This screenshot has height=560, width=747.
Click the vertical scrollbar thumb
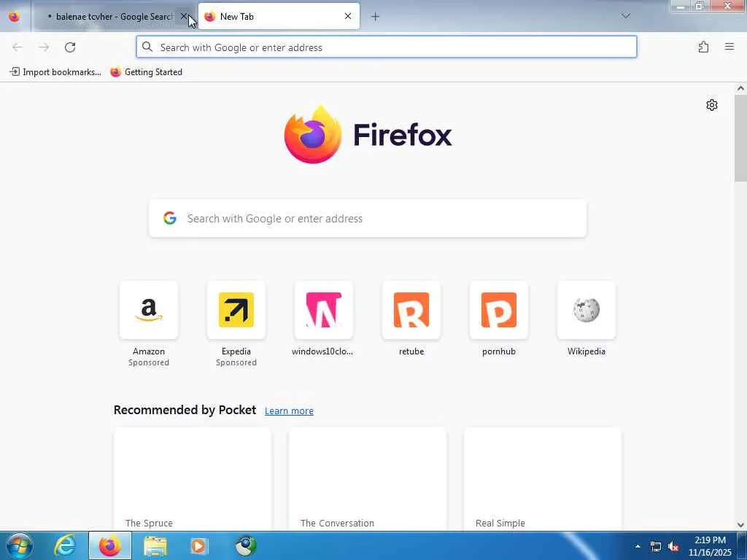tap(740, 138)
